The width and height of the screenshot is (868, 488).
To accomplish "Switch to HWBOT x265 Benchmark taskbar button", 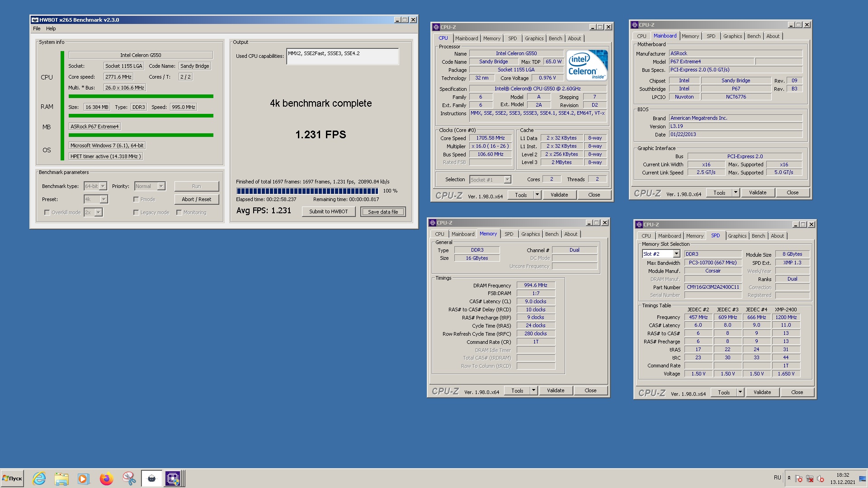I will pos(151,479).
